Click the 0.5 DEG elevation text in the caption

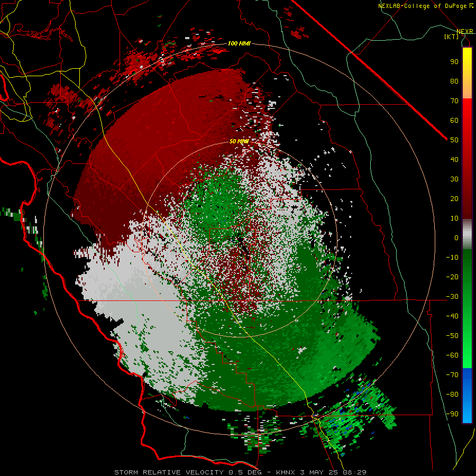click(x=245, y=472)
